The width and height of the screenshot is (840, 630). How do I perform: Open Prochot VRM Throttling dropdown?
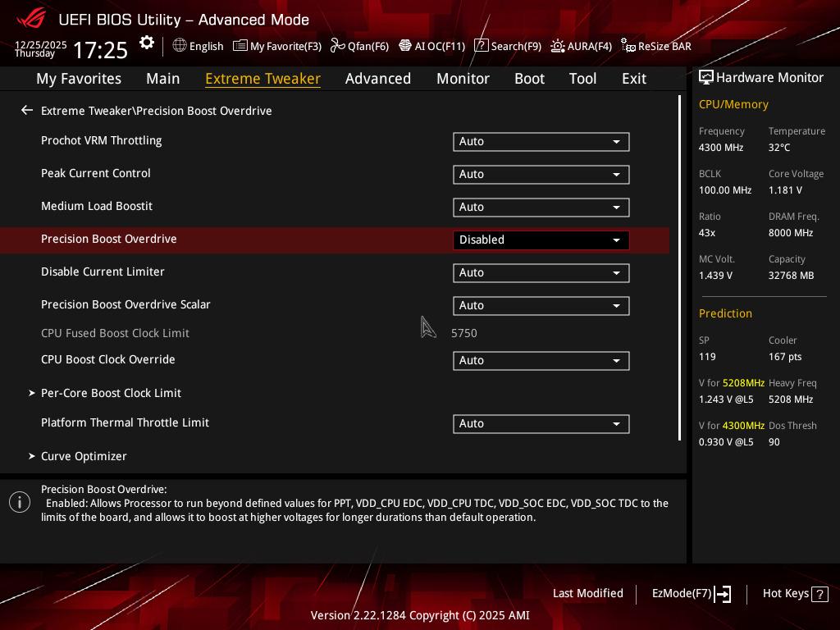(541, 142)
